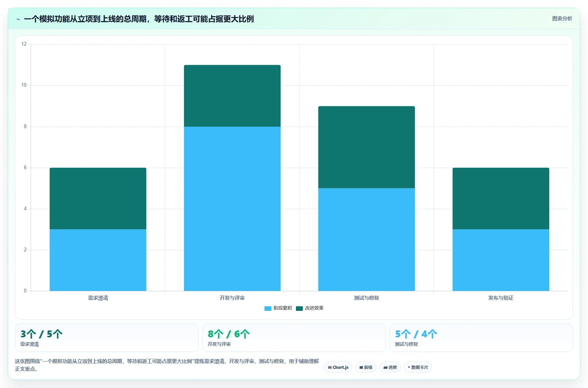Select the 表格 tag chip
The height and width of the screenshot is (388, 588).
366,367
